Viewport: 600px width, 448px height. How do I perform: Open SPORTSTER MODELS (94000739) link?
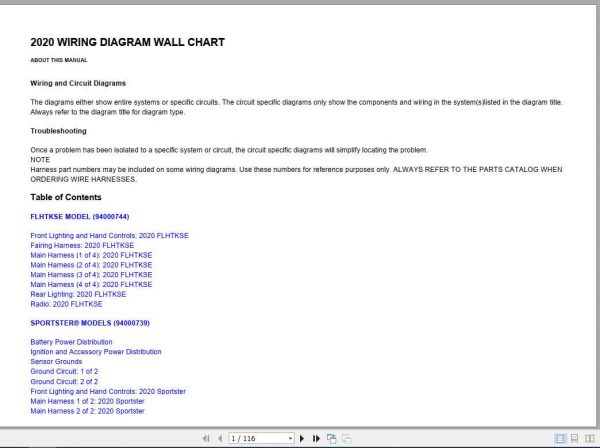coord(90,323)
